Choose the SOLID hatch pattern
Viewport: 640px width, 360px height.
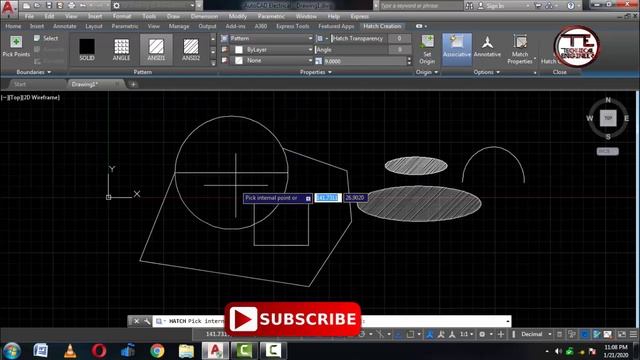(87, 49)
